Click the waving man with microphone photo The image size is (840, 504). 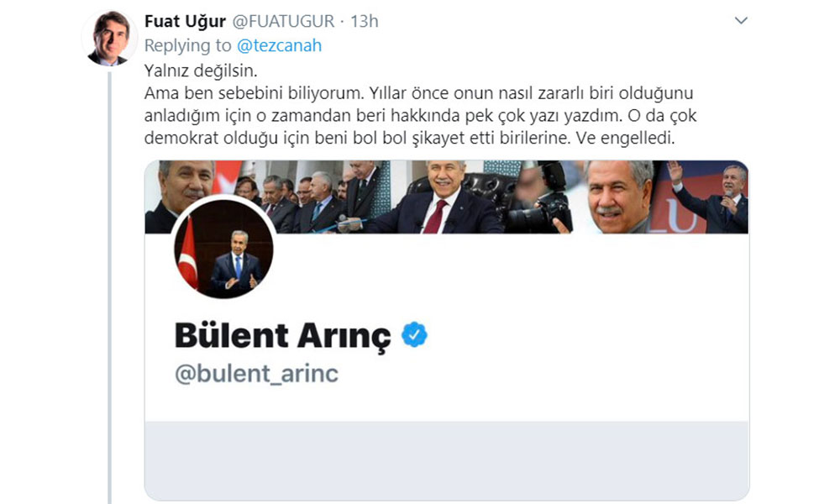(706, 197)
